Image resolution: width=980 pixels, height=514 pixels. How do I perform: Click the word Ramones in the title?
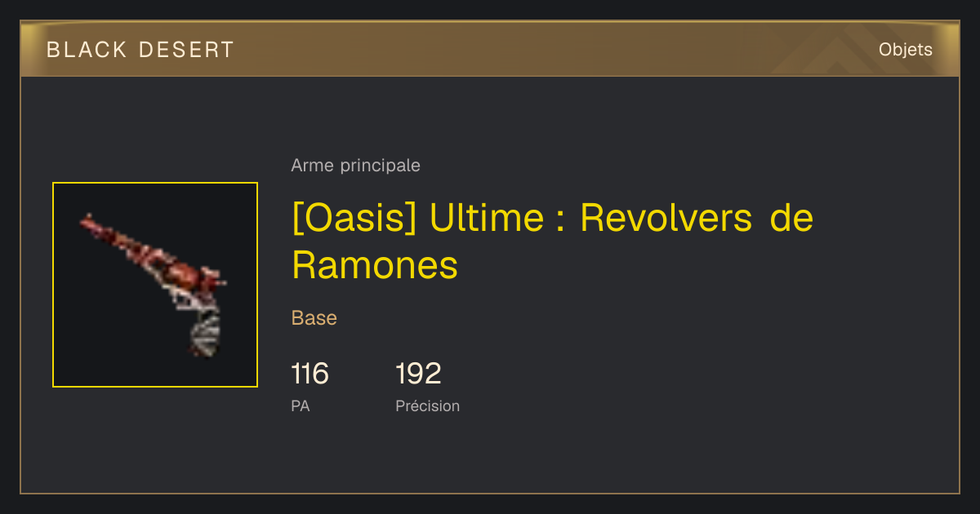pyautogui.click(x=375, y=265)
